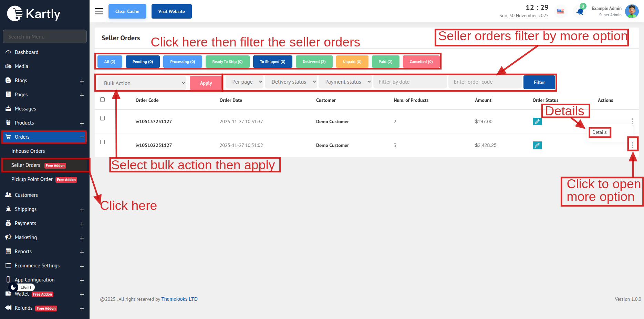
Task: Click the Clear Cache button
Action: 127,11
